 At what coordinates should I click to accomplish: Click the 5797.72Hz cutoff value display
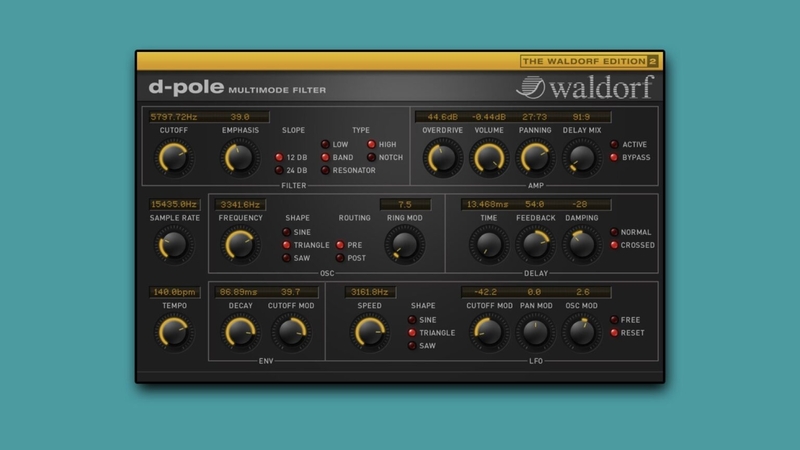pyautogui.click(x=174, y=117)
